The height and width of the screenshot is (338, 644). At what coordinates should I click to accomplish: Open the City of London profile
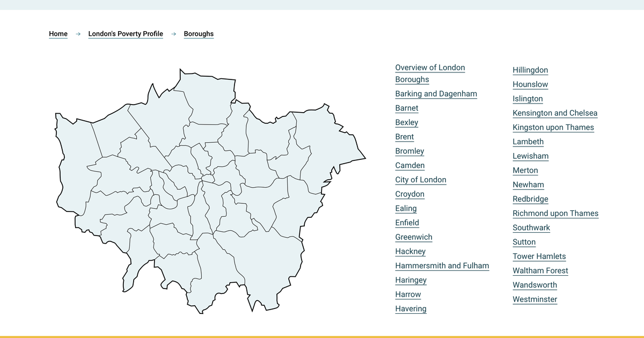click(x=421, y=180)
